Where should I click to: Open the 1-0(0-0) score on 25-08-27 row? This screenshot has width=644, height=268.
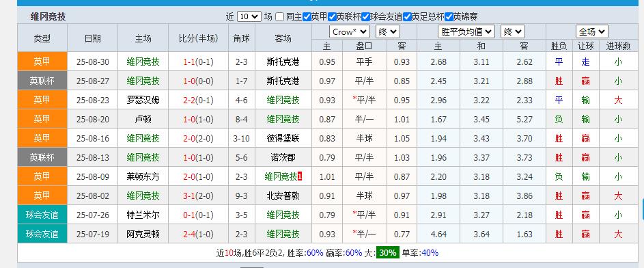[198, 81]
